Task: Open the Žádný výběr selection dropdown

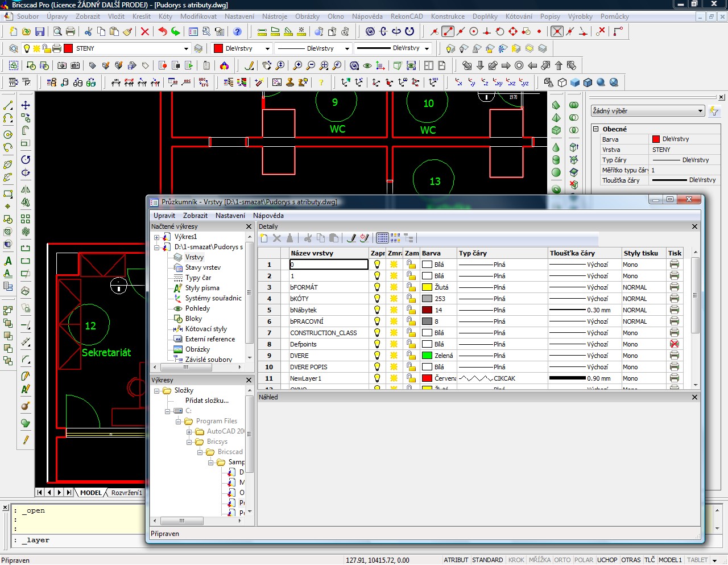Action: 700,111
